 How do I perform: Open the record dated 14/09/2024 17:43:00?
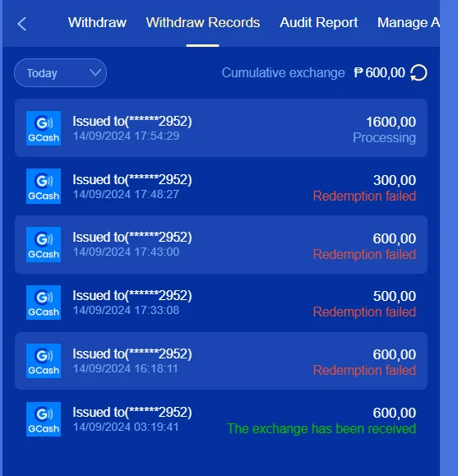[221, 244]
